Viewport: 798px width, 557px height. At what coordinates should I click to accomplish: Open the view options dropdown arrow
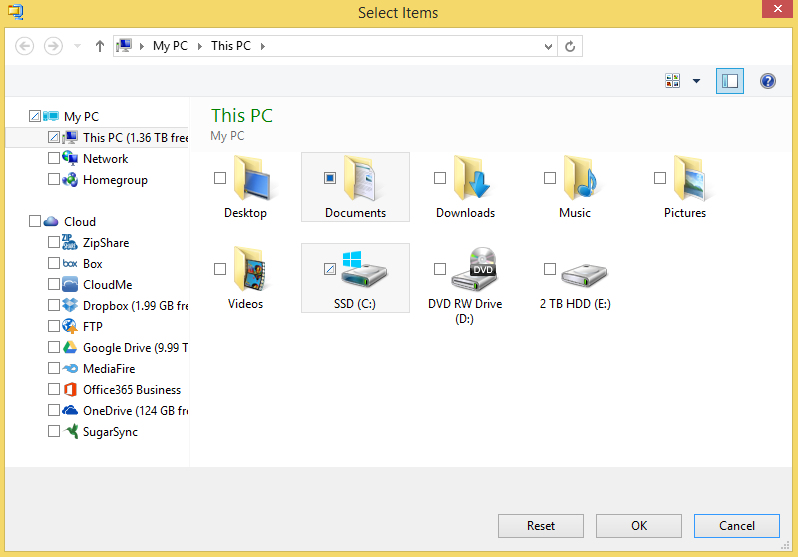(696, 81)
